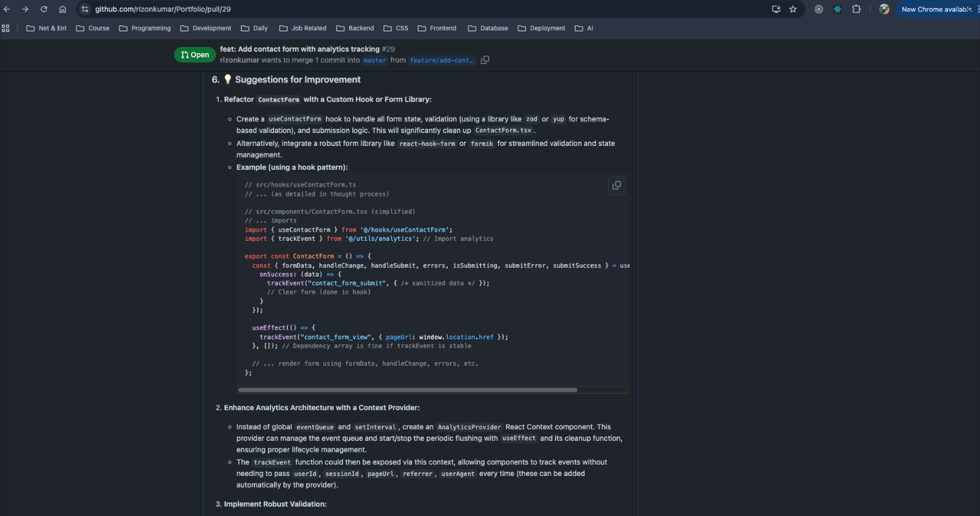The height and width of the screenshot is (516, 980).
Task: Open the Daily bookmark folder
Action: [x=254, y=28]
